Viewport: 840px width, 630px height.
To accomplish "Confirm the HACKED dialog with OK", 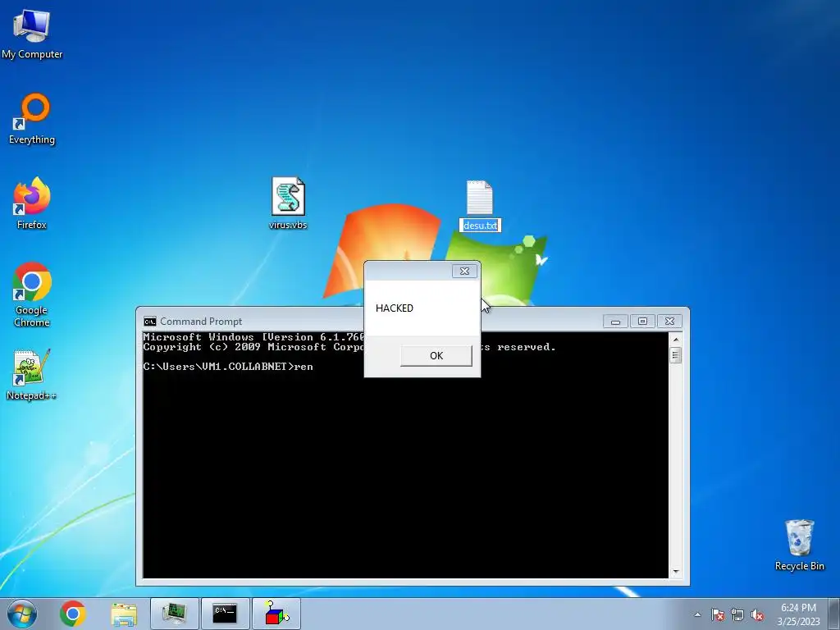I will (x=436, y=356).
